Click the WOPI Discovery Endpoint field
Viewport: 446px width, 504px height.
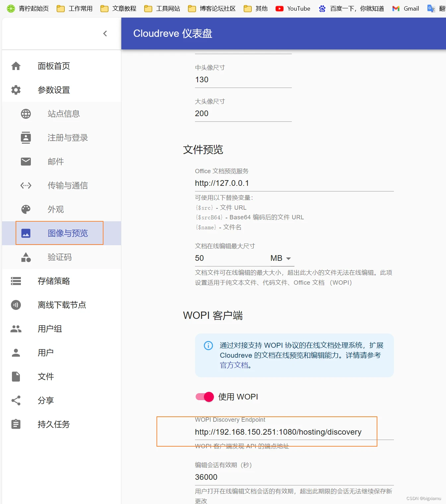coord(278,432)
